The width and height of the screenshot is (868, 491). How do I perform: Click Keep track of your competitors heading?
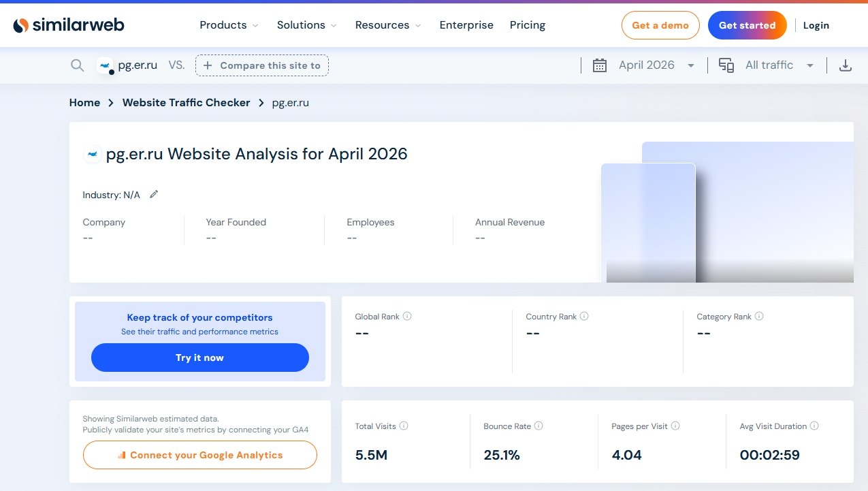coord(200,317)
